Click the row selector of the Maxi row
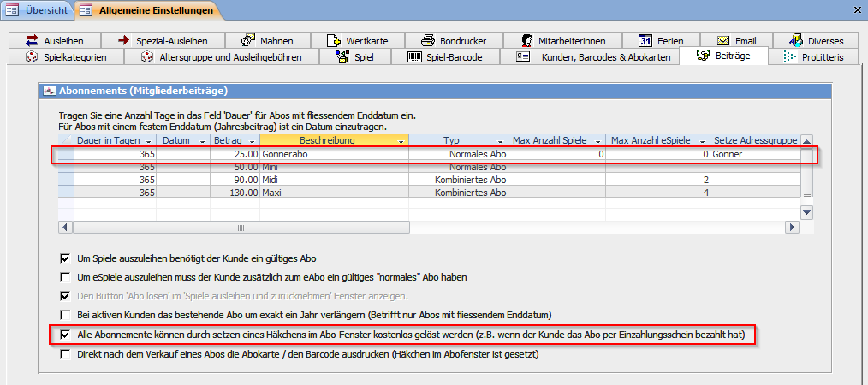 point(66,192)
